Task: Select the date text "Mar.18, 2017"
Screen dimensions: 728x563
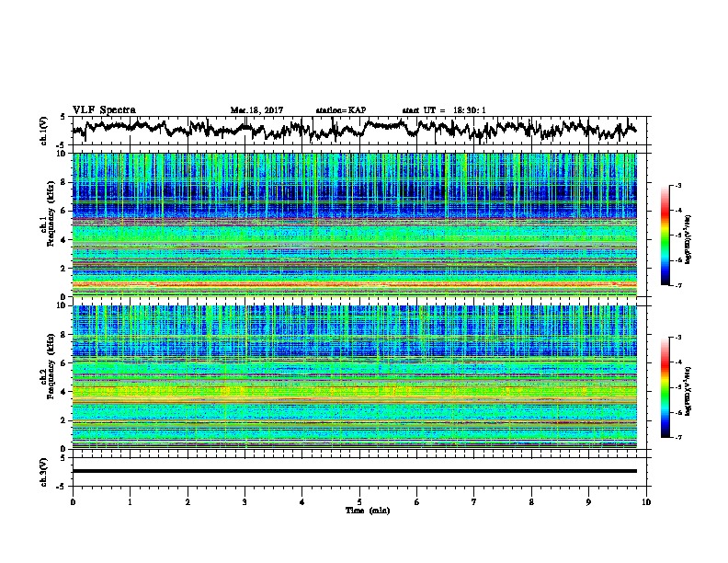Action: click(x=256, y=110)
